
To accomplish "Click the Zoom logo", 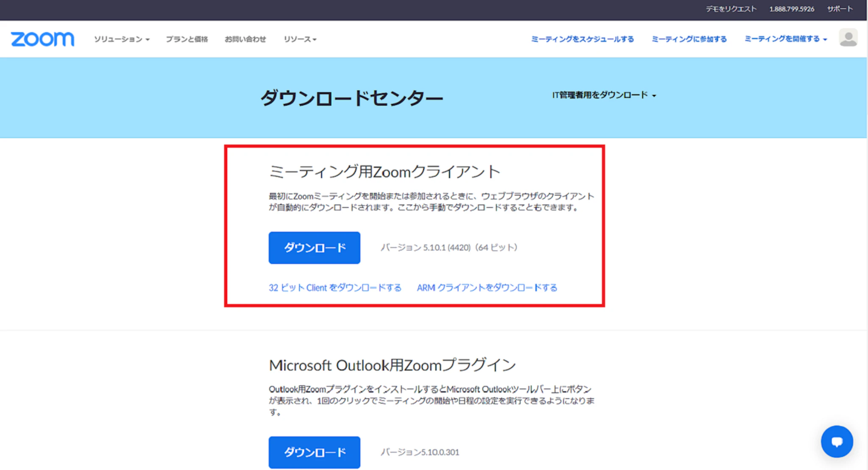I will click(x=42, y=39).
